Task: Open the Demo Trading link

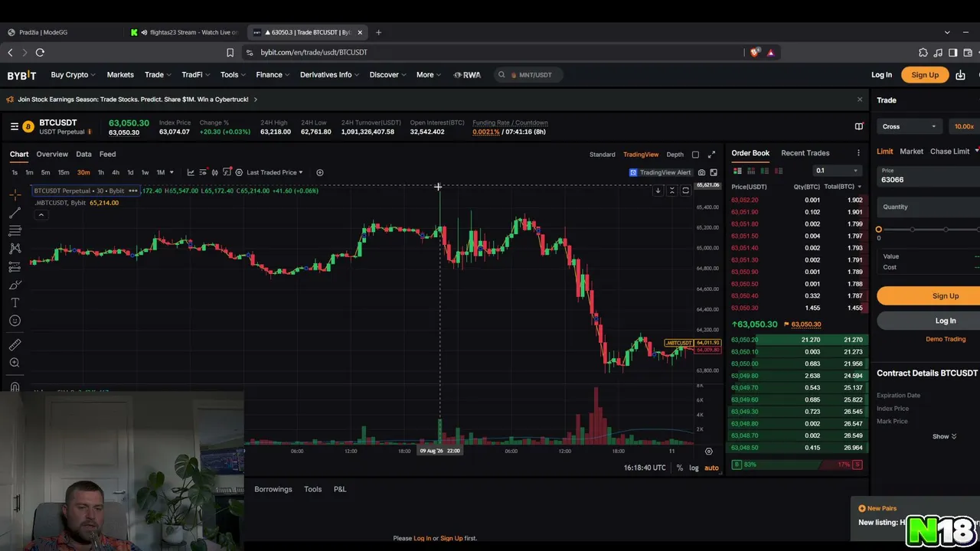Action: [946, 339]
